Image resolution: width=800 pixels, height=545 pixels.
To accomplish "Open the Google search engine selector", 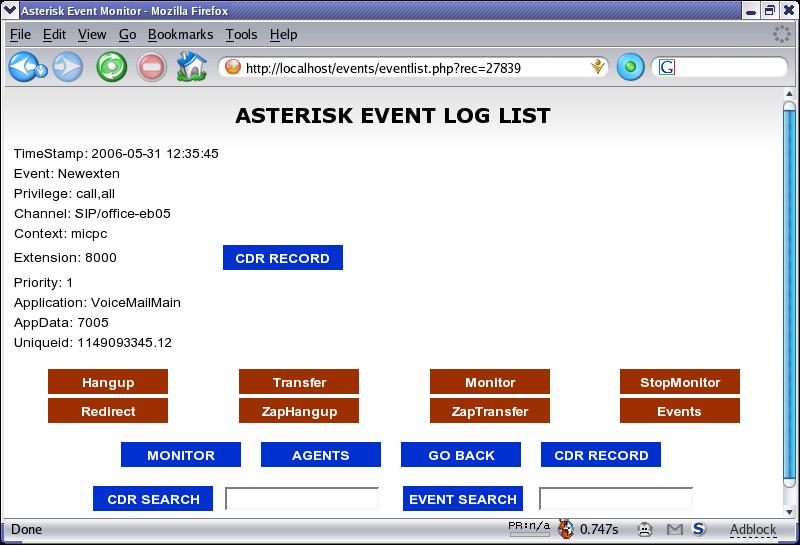I will 667,68.
